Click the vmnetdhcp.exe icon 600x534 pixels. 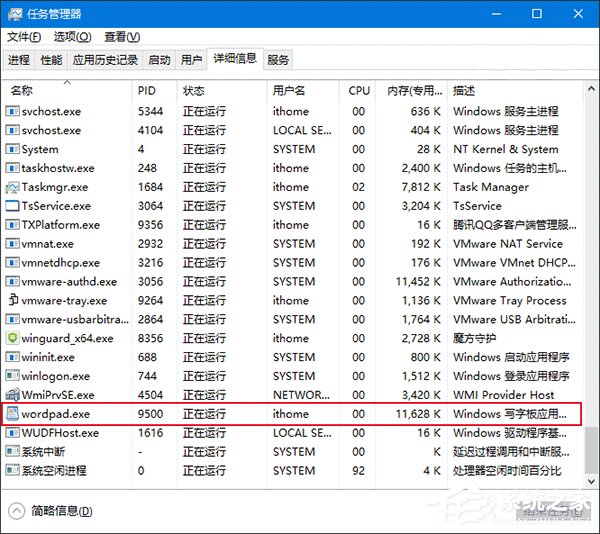click(x=12, y=262)
